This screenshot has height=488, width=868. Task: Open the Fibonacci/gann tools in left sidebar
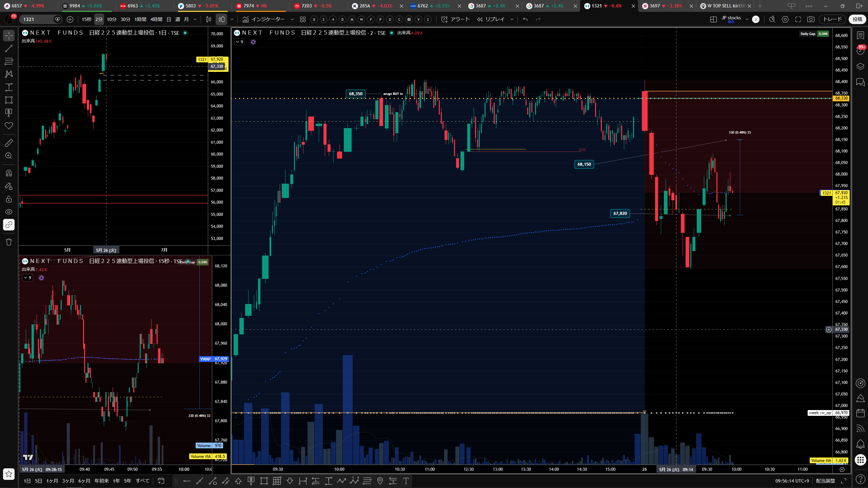point(9,61)
